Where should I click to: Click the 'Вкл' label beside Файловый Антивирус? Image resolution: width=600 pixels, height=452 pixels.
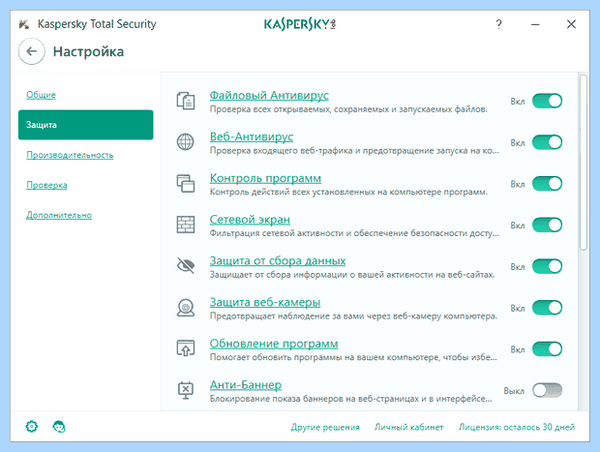point(517,101)
